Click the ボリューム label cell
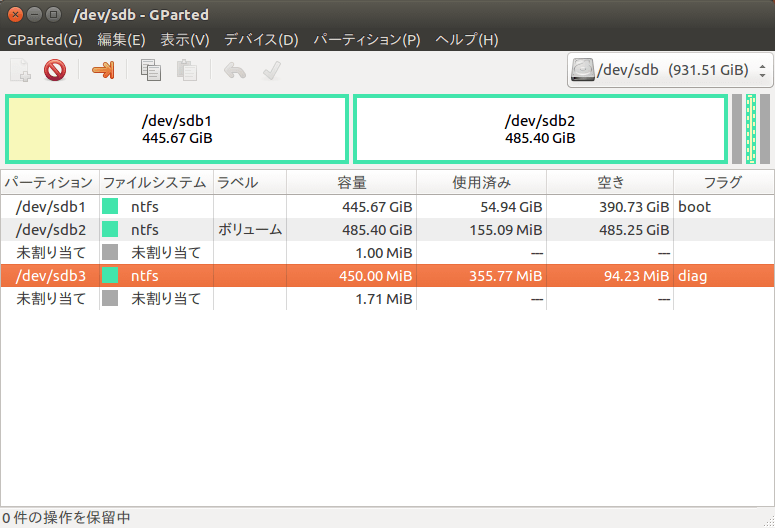The height and width of the screenshot is (528, 775). [250, 230]
